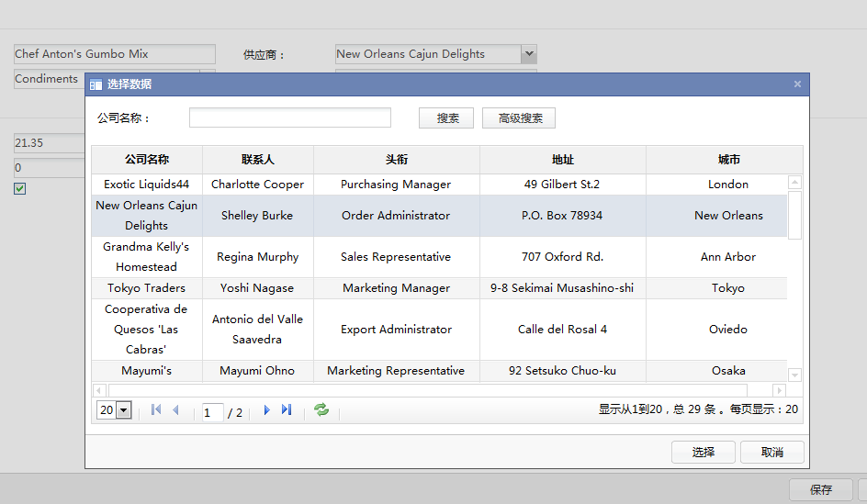The width and height of the screenshot is (867, 504).
Task: Click the vertical scrollbar up arrow
Action: point(794,182)
